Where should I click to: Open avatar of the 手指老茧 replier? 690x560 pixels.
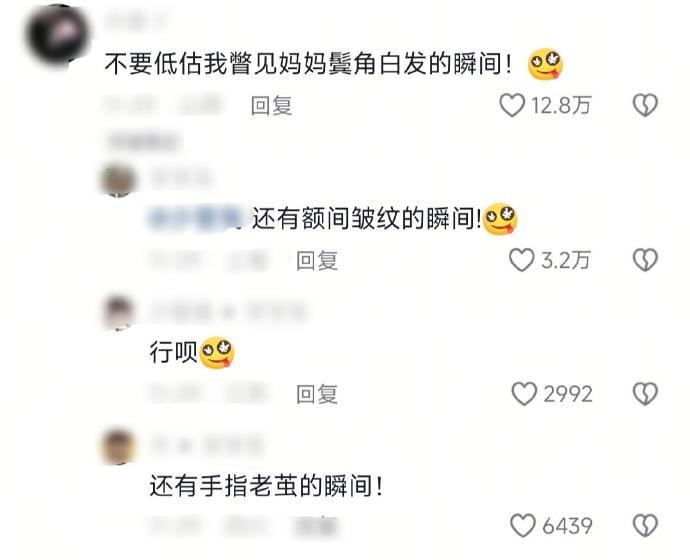pyautogui.click(x=118, y=447)
